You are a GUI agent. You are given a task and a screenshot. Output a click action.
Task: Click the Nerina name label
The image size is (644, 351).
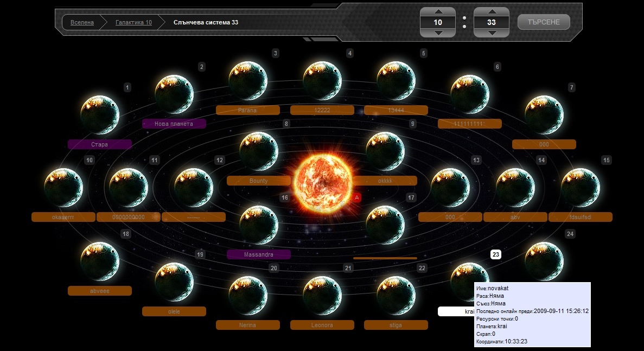coord(248,325)
